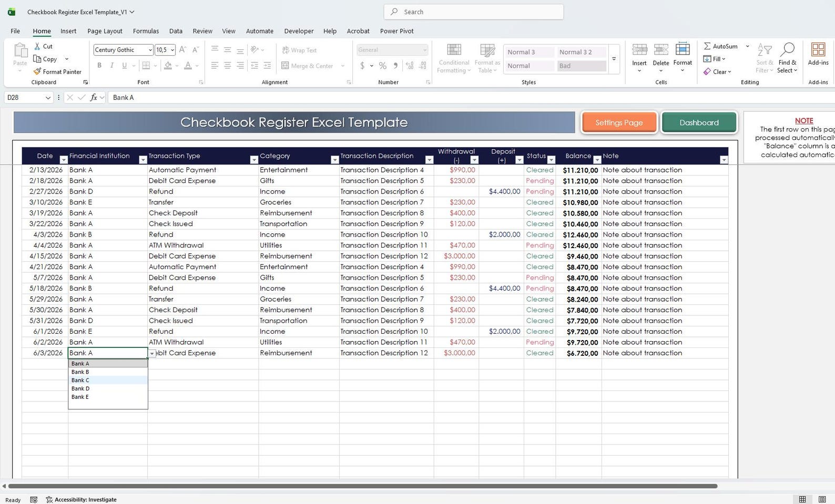Switch to Normal view in status bar
The image size is (835, 504).
[x=802, y=499]
